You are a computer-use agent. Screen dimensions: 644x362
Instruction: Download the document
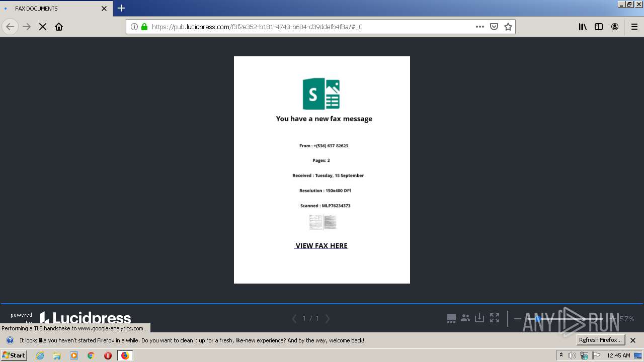[479, 318]
